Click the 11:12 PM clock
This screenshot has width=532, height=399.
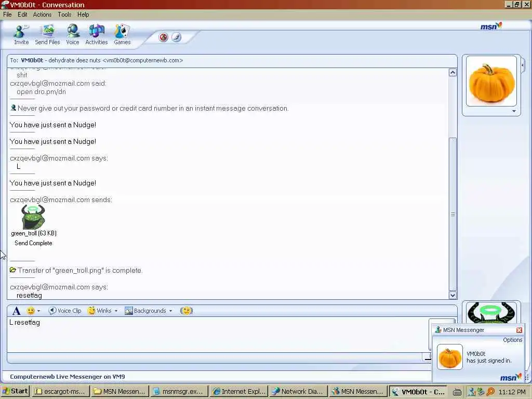pos(512,392)
